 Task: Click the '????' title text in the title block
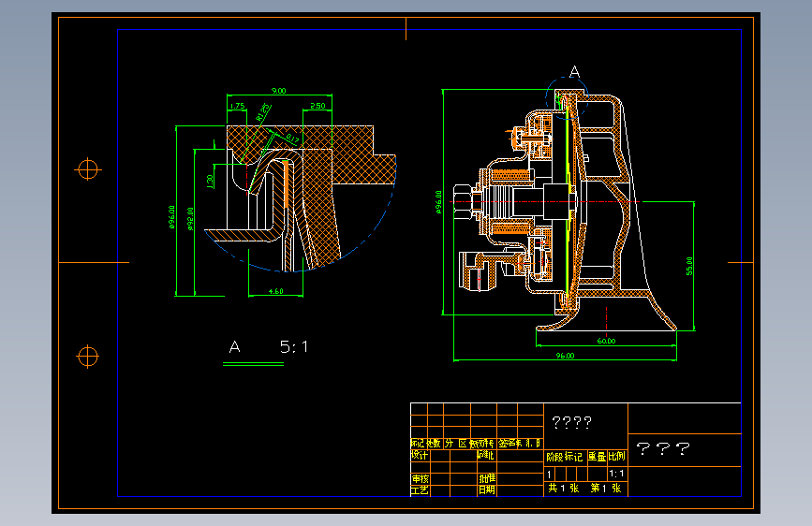[x=571, y=422]
